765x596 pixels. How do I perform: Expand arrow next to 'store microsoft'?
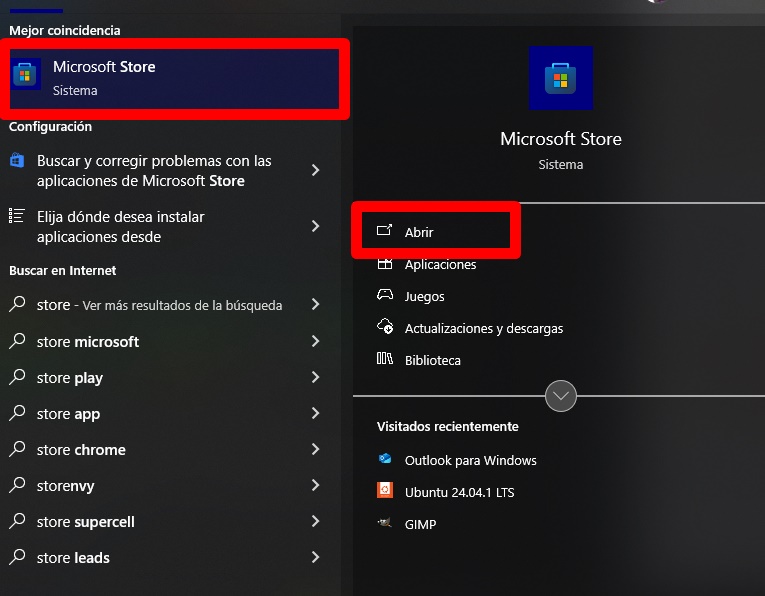315,341
